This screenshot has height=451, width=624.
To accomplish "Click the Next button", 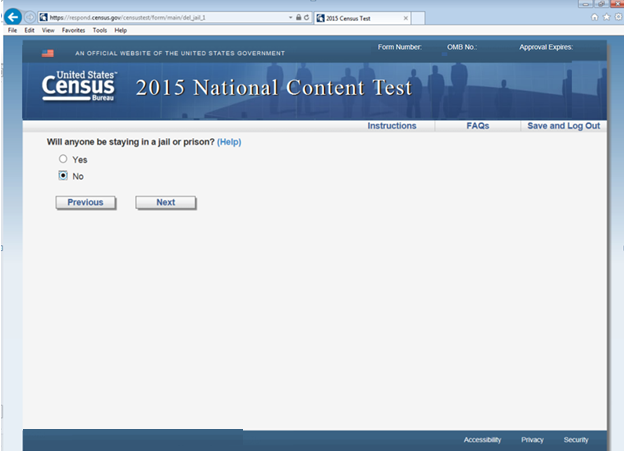I will (166, 202).
